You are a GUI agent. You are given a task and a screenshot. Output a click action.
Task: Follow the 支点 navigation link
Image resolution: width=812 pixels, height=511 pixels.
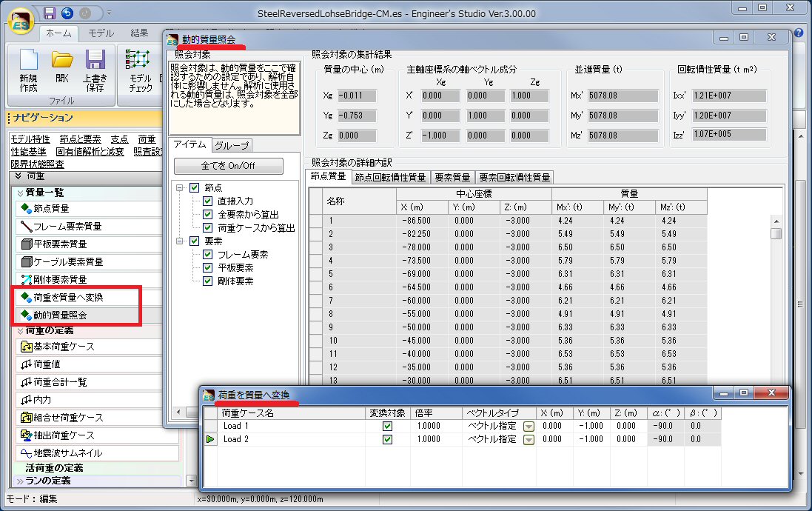point(120,139)
